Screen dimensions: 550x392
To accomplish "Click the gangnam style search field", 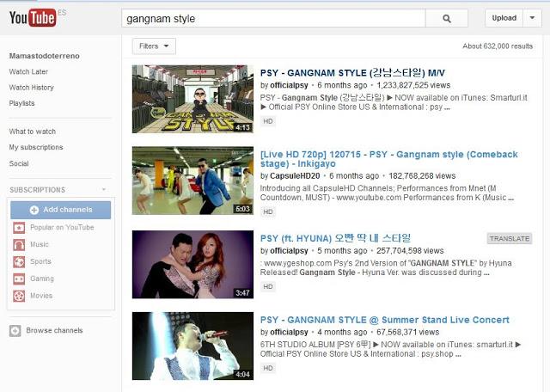I will (x=273, y=18).
